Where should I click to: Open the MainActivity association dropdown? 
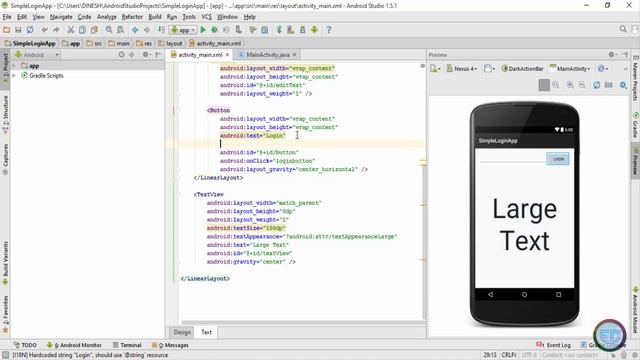point(570,69)
